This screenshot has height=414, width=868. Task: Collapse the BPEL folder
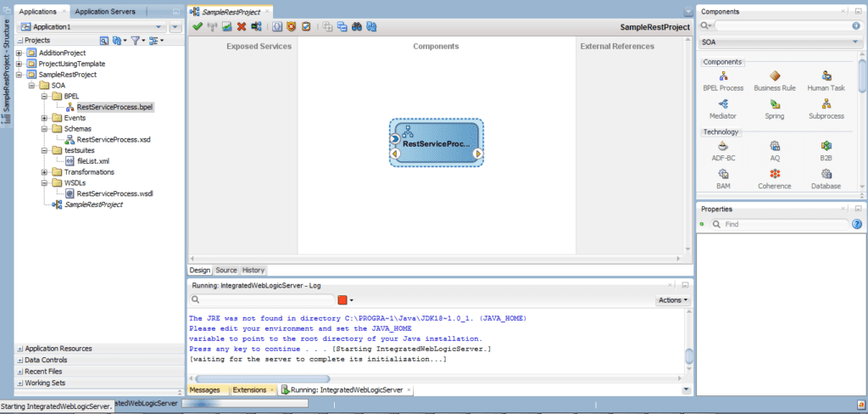(x=44, y=96)
